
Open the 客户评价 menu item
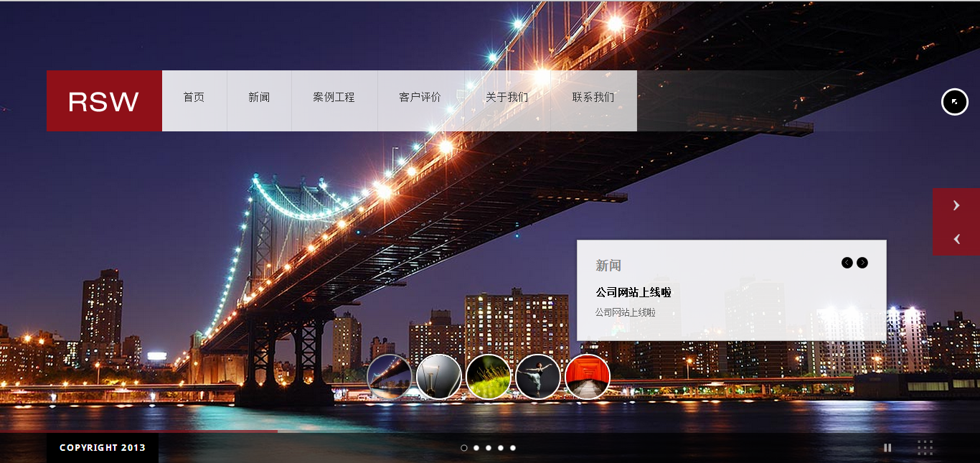point(420,98)
